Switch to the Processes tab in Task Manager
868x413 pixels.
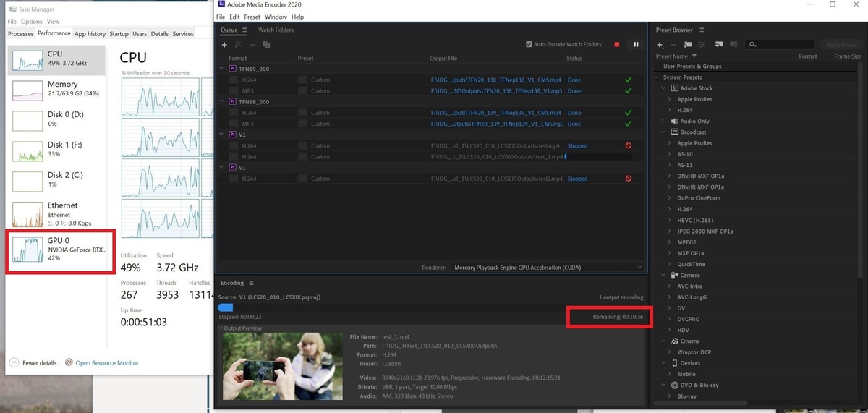[20, 34]
